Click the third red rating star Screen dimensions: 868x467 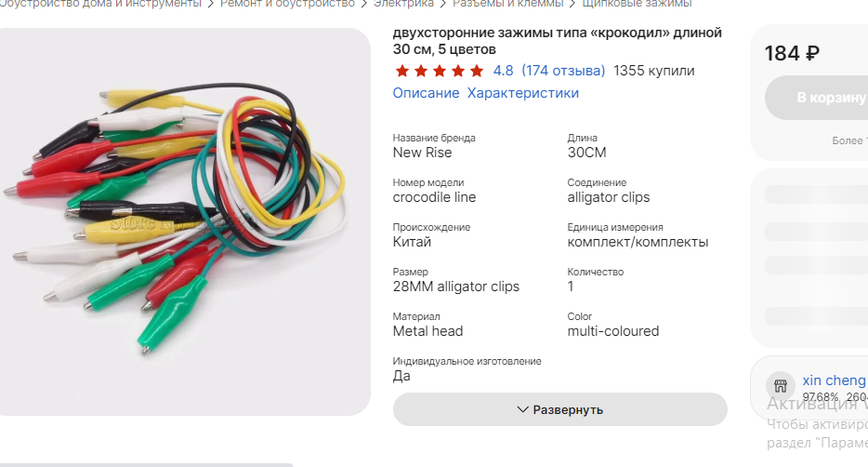click(440, 71)
